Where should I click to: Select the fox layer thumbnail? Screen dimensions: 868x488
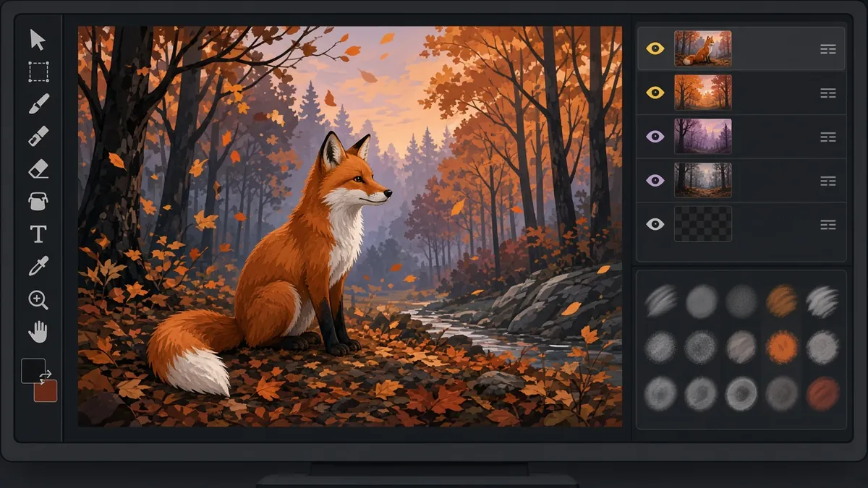[x=703, y=48]
